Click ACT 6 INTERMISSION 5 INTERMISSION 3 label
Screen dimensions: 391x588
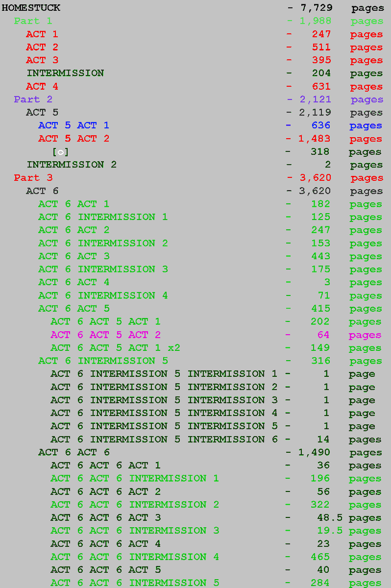coord(164,400)
